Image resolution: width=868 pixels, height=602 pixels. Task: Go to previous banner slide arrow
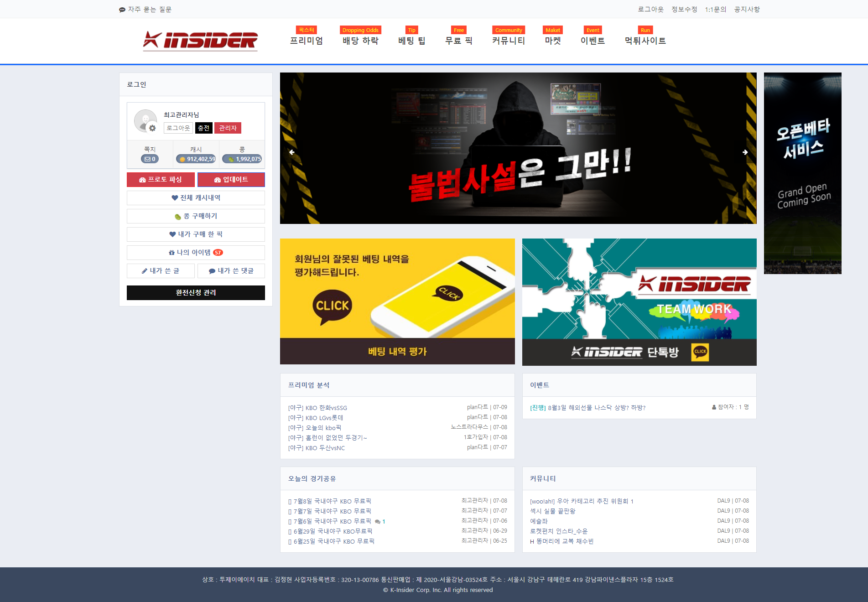292,152
